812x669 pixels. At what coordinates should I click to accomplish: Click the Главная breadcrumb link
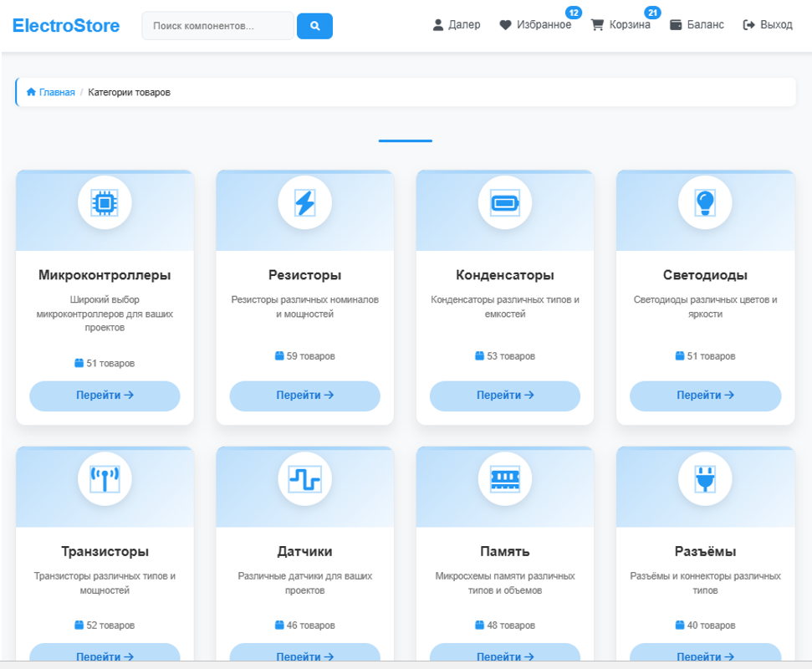pyautogui.click(x=57, y=92)
